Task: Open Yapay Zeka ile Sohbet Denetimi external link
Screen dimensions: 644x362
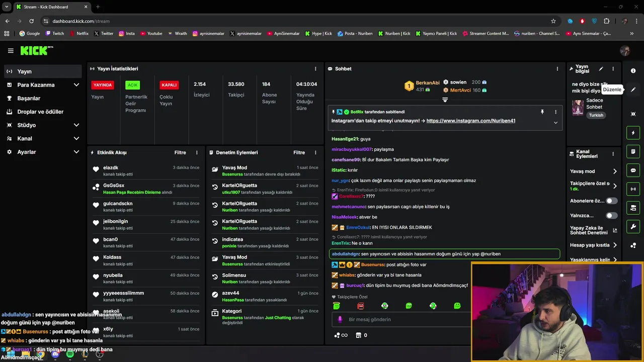Action: pyautogui.click(x=615, y=231)
